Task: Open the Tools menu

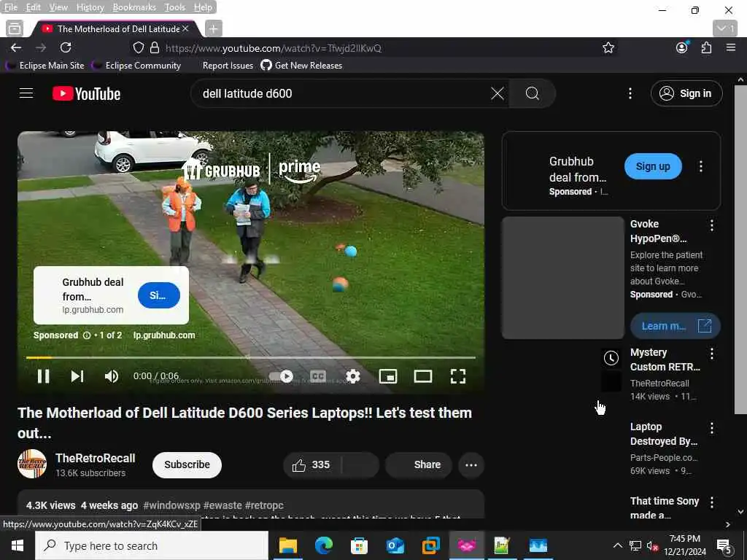Action: 175,7
